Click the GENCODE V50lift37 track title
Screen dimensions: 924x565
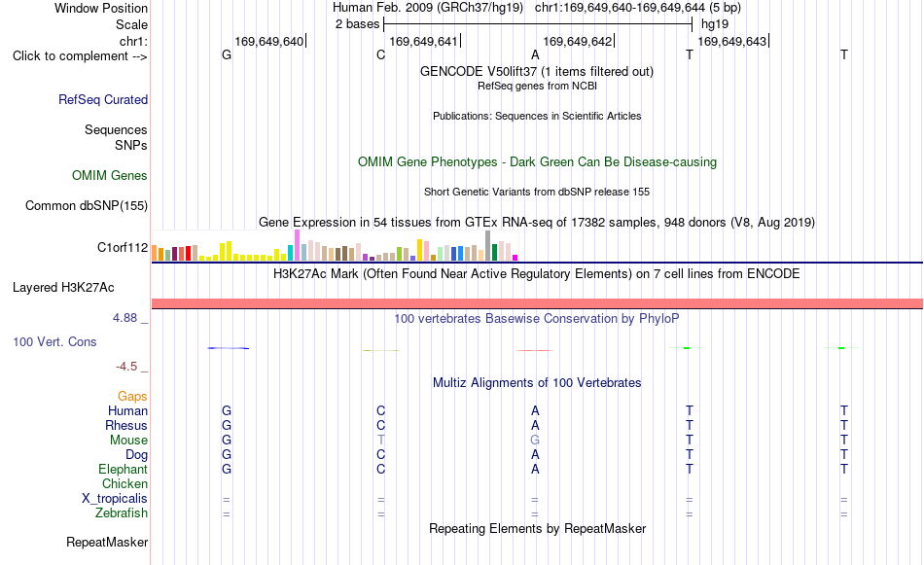pyautogui.click(x=537, y=71)
